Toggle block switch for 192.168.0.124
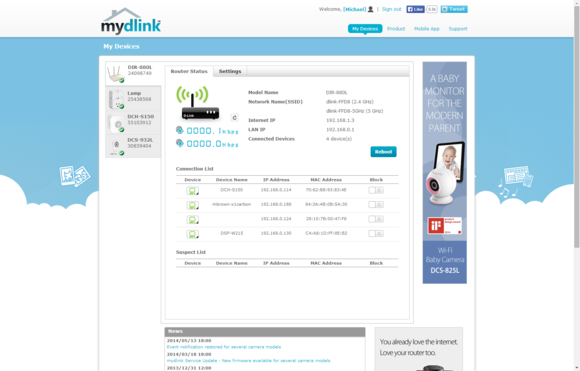The height and width of the screenshot is (371, 580). 376,219
